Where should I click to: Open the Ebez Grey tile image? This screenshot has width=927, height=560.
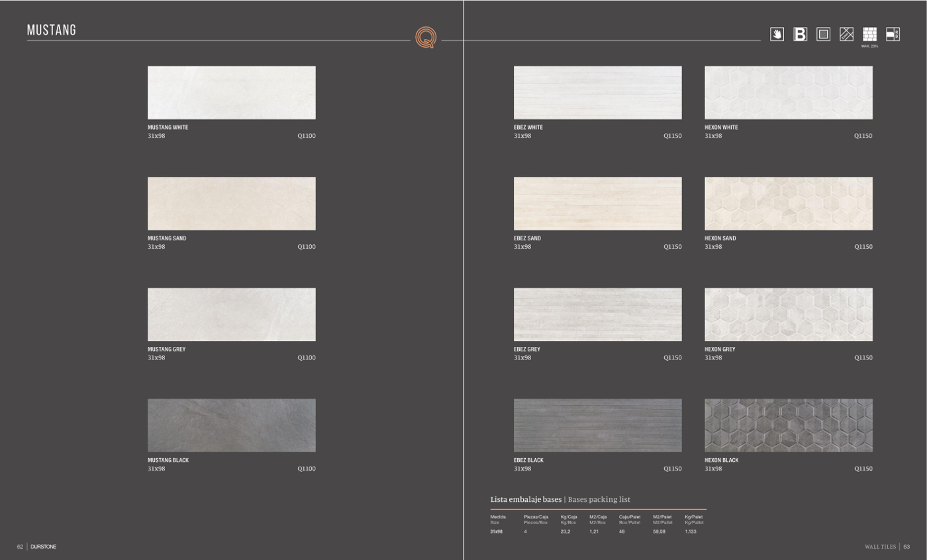point(598,314)
